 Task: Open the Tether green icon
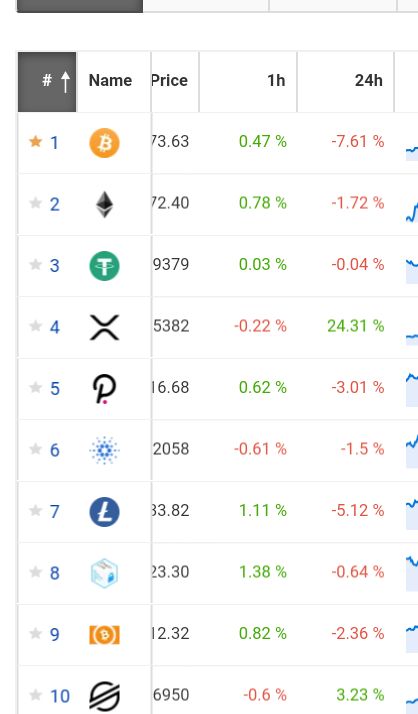(104, 266)
